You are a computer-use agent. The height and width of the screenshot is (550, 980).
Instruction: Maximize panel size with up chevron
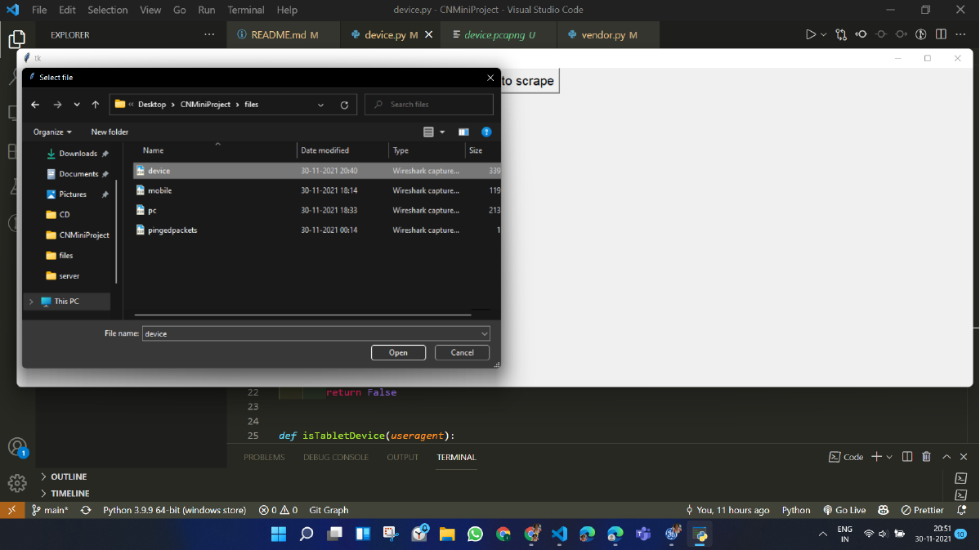(x=946, y=457)
